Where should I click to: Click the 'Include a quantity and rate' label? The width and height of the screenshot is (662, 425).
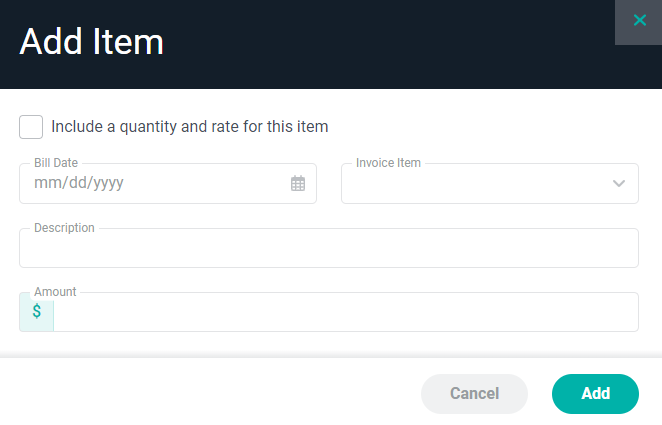pos(190,127)
